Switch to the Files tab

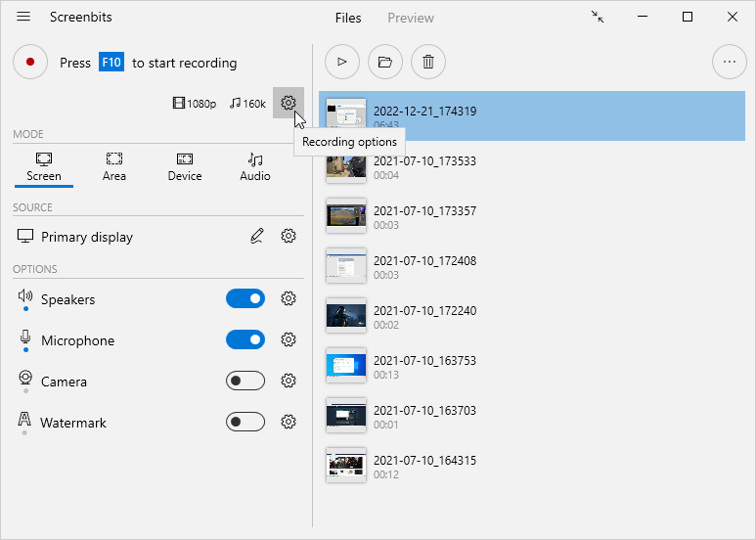[348, 18]
